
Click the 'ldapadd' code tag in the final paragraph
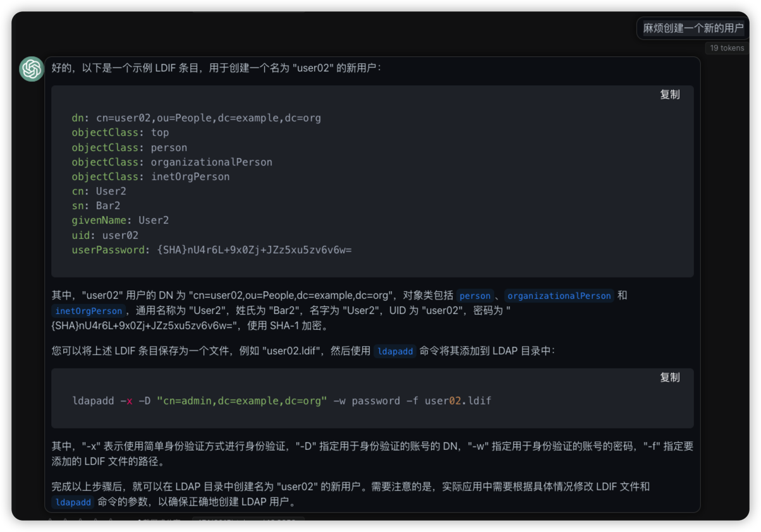[x=73, y=502]
